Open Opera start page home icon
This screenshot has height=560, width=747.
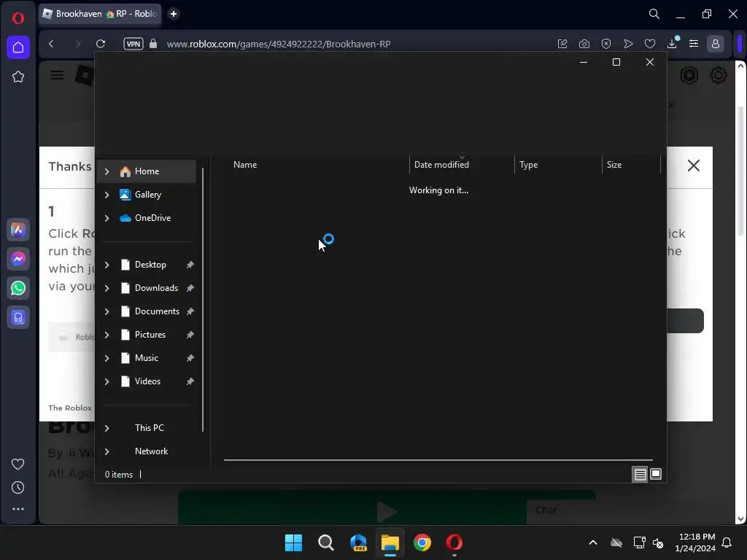(x=18, y=47)
